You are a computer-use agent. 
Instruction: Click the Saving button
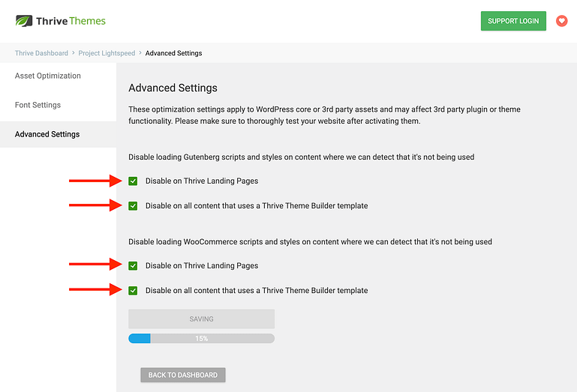[x=201, y=319]
